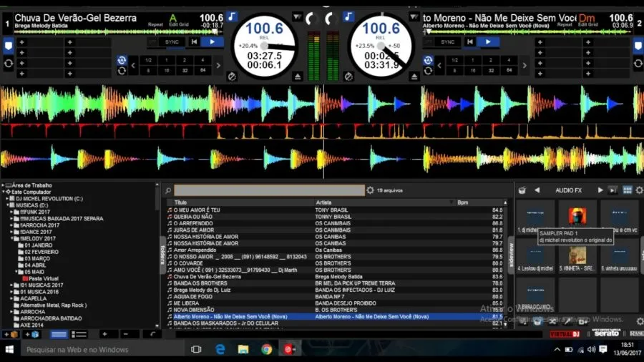Click slip mode icon below deck 1 platter
The width and height of the screenshot is (644, 362).
tap(232, 77)
